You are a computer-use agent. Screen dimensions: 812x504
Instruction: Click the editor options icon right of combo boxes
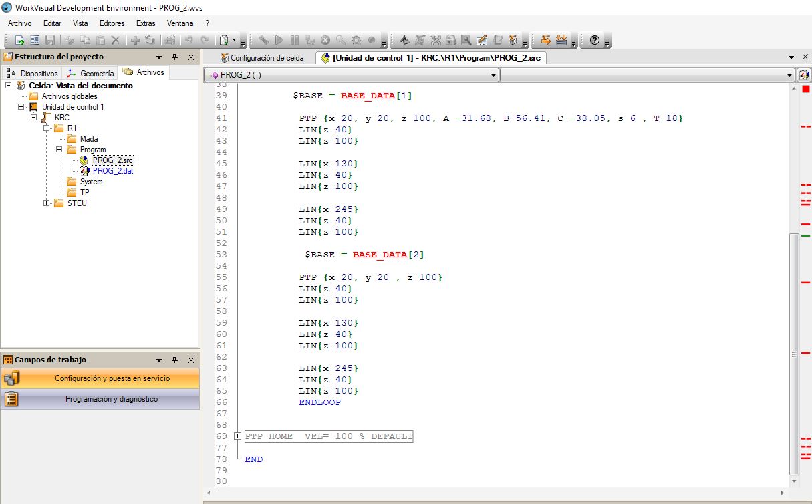[x=804, y=75]
